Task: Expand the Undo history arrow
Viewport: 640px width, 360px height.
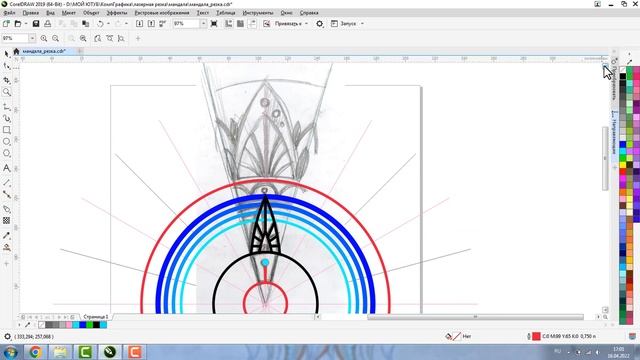Action: (108, 24)
